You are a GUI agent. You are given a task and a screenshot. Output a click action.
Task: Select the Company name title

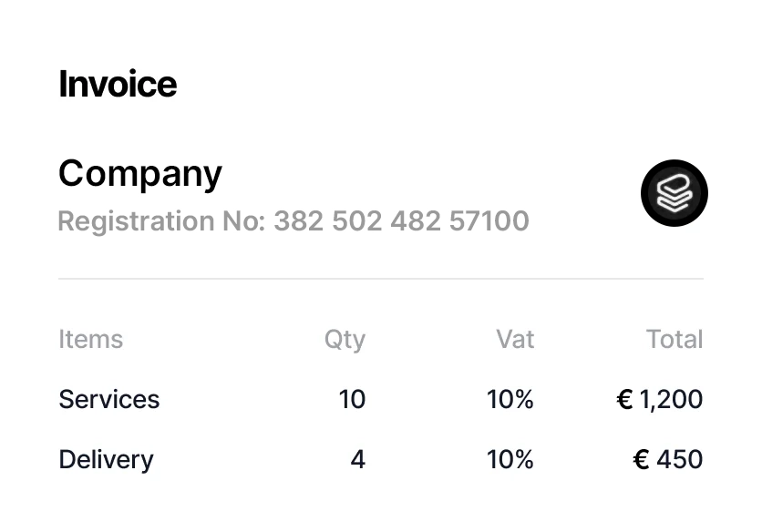(x=140, y=173)
